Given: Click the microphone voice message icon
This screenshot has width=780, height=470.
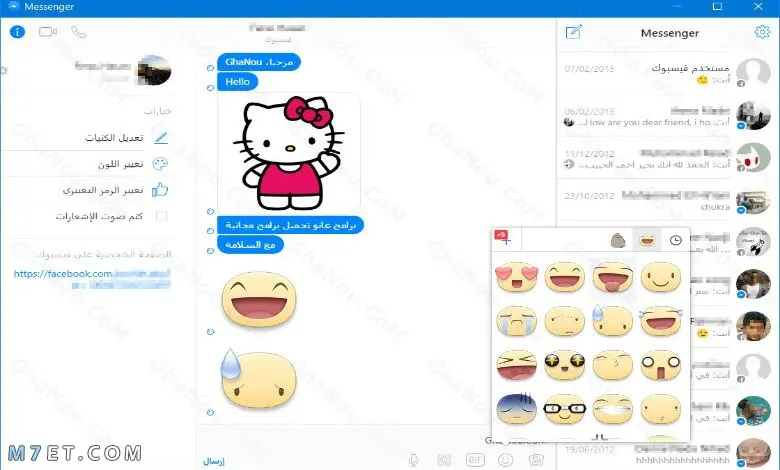Looking at the screenshot, I should point(413,460).
